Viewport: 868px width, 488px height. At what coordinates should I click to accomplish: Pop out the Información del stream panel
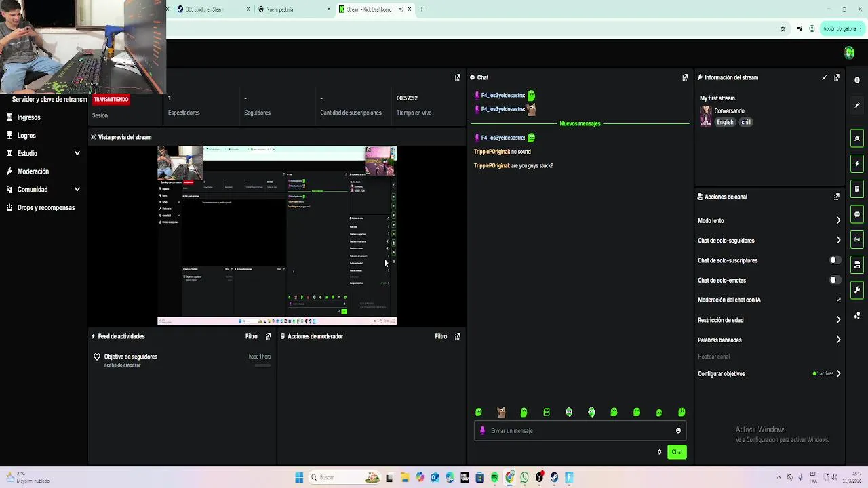tap(837, 77)
